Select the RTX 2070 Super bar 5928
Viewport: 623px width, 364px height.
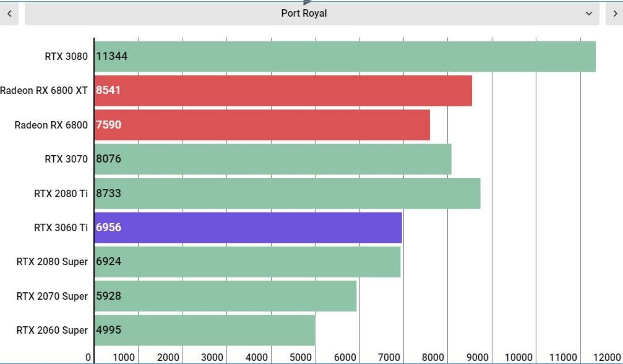[226, 296]
